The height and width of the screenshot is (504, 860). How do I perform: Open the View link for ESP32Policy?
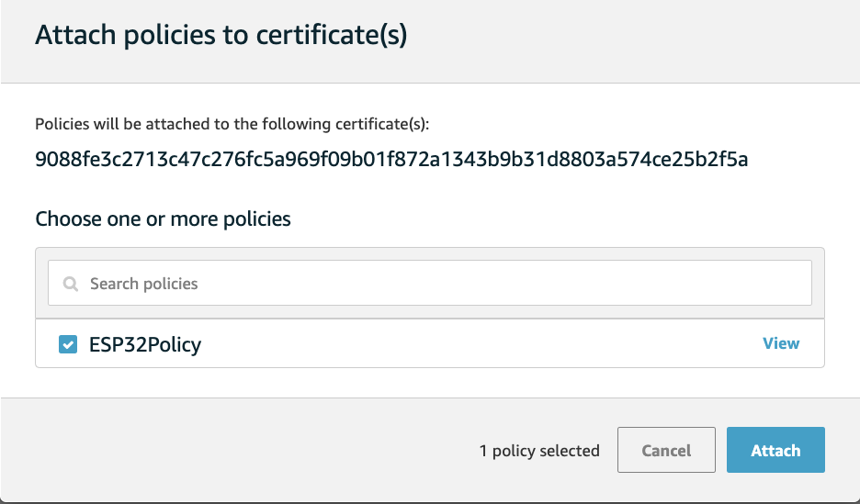point(781,343)
